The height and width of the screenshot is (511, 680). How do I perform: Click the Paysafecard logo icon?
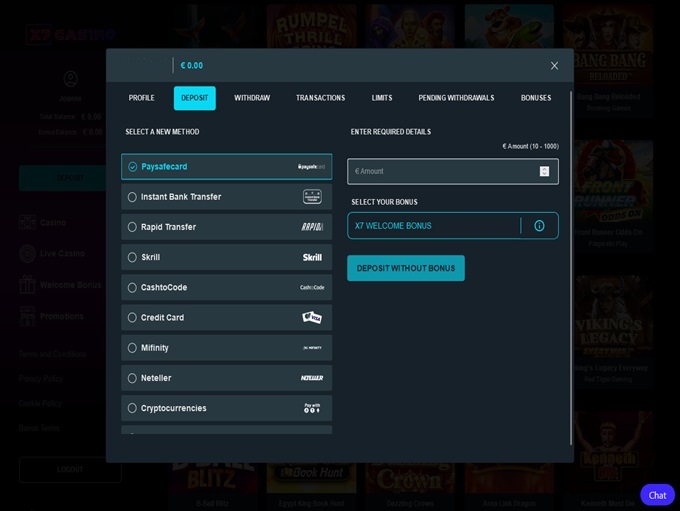312,167
